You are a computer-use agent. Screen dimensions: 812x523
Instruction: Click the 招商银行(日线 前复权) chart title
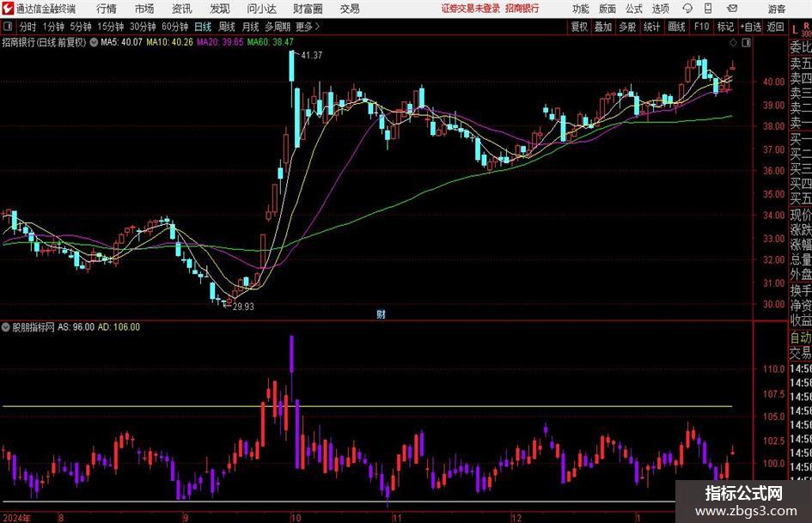[x=44, y=42]
